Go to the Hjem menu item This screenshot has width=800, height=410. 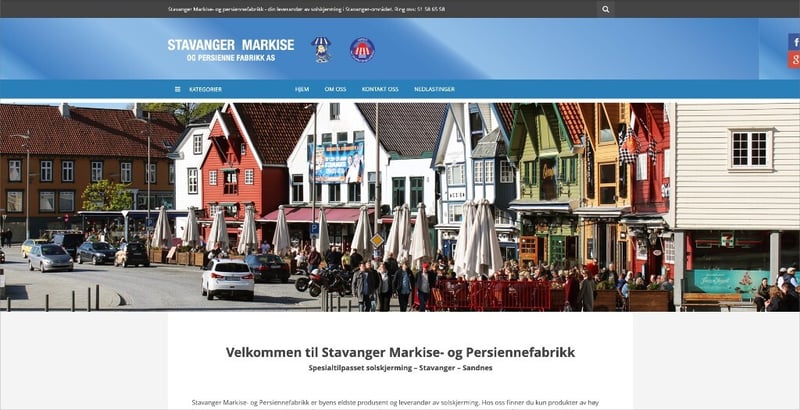[x=302, y=89]
